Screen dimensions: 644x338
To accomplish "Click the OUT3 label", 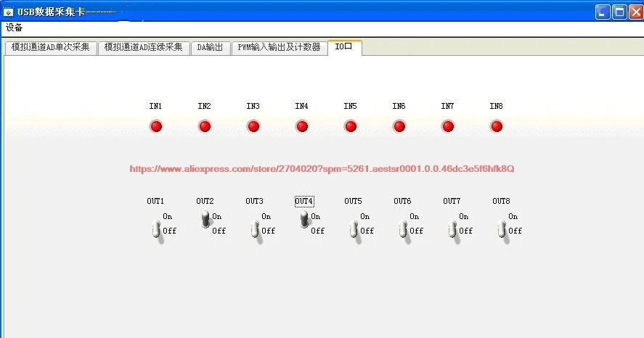I will pos(254,201).
